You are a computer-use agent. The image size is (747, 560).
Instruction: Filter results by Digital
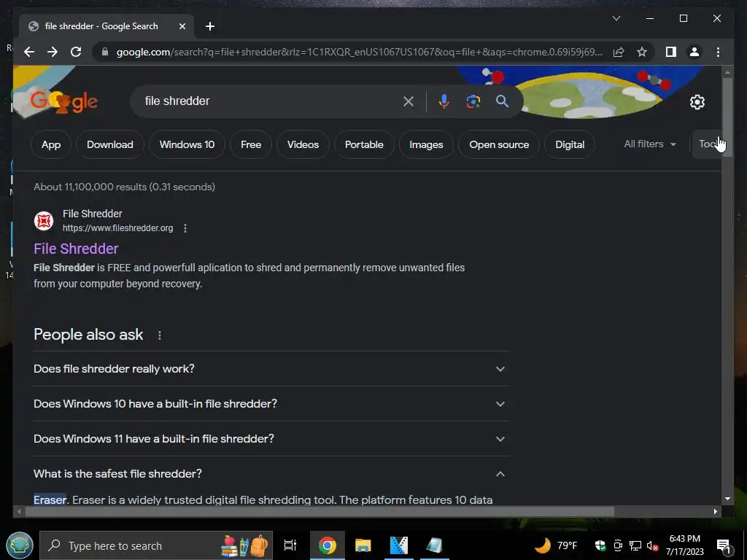click(570, 144)
